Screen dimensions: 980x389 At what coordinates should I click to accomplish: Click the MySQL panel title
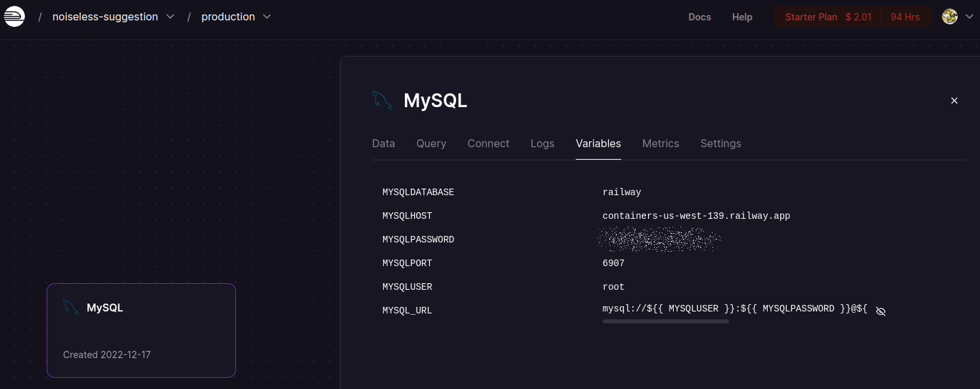coord(435,101)
